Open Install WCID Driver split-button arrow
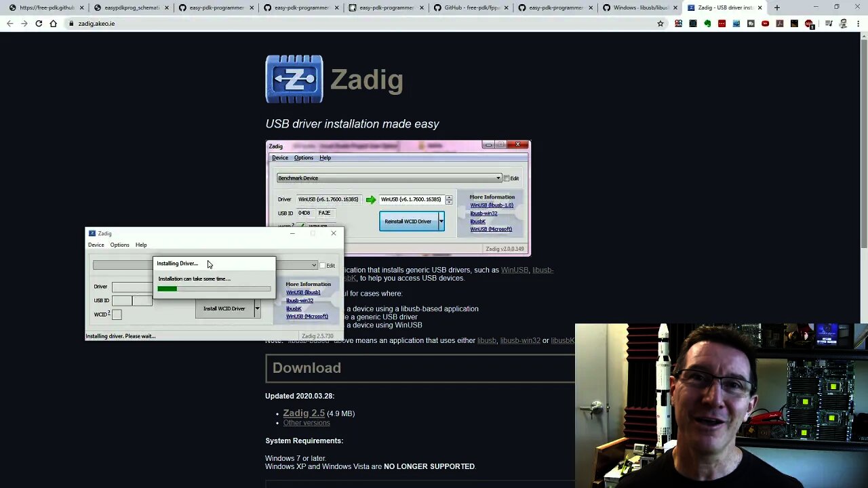The image size is (868, 488). tap(257, 309)
